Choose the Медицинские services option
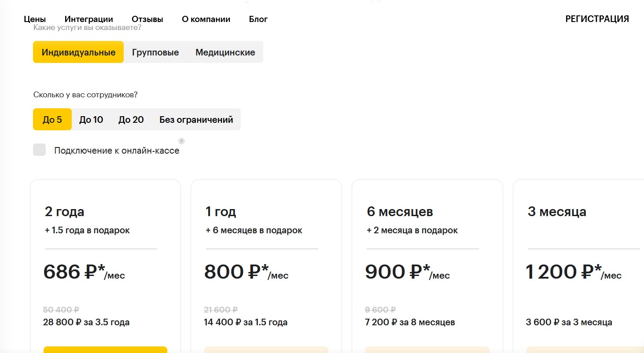644x353 pixels. tap(225, 52)
